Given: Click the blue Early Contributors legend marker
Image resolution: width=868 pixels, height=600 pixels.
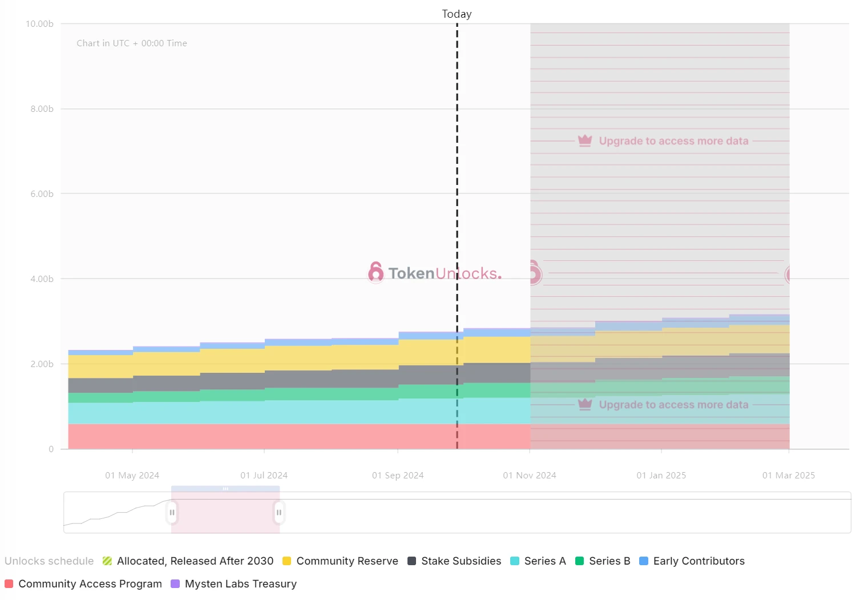Looking at the screenshot, I should pyautogui.click(x=644, y=561).
